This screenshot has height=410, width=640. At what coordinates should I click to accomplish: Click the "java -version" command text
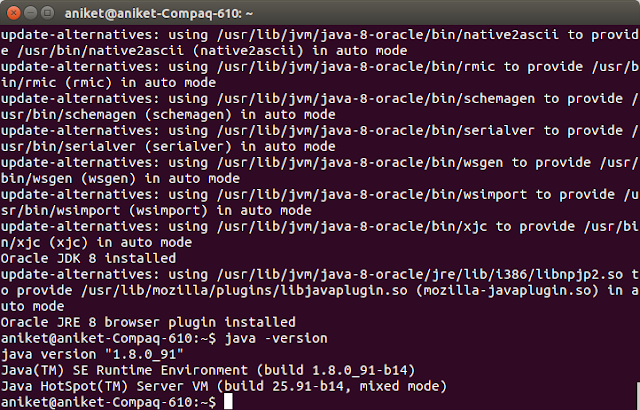click(x=276, y=338)
